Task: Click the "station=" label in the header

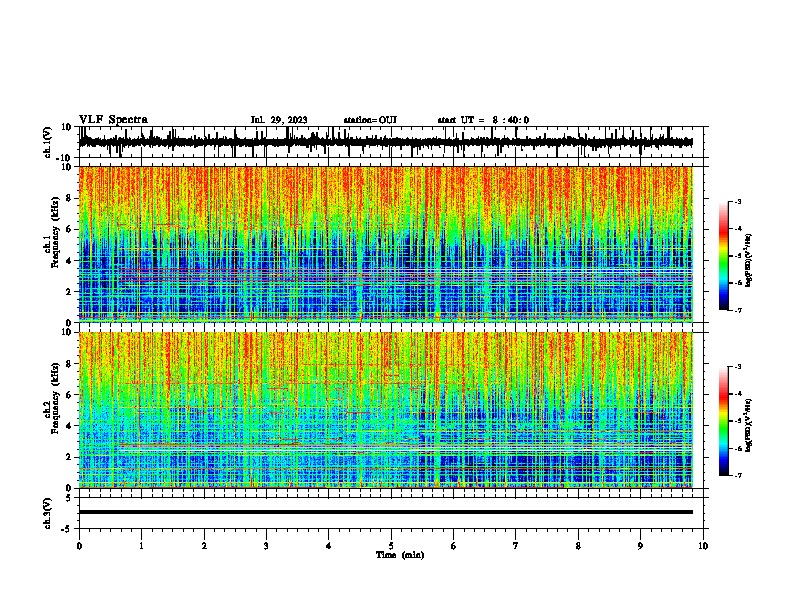Action: (361, 120)
